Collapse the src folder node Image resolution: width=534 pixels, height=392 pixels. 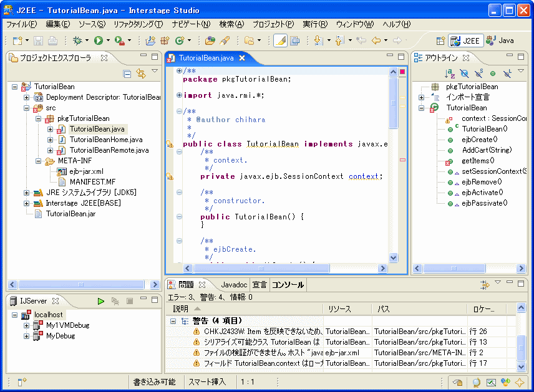pyautogui.click(x=27, y=108)
